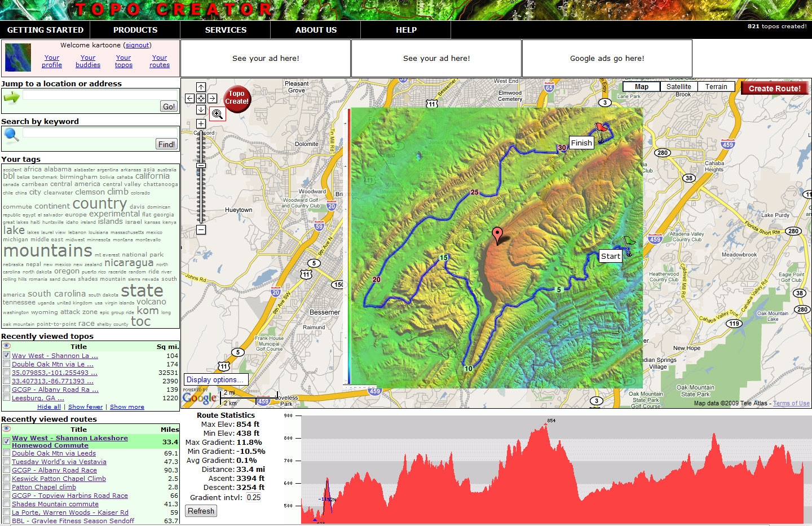Screen dimensions: 812x526
Task: Pan the map left with arrow control
Action: click(x=190, y=98)
